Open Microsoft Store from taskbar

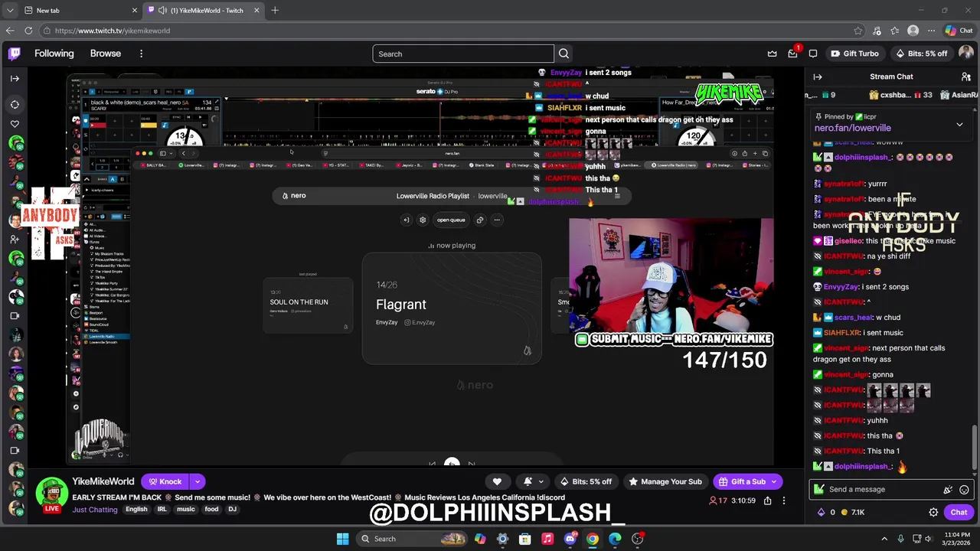click(524, 539)
